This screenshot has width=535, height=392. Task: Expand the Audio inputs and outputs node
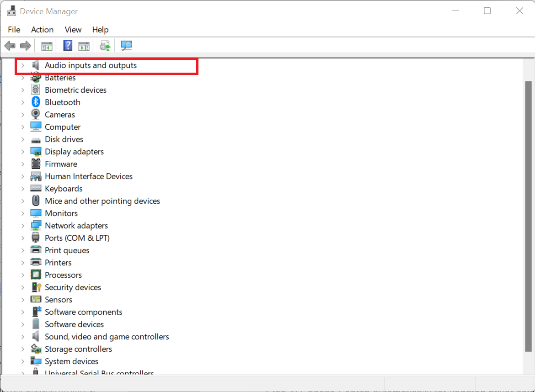coord(22,65)
